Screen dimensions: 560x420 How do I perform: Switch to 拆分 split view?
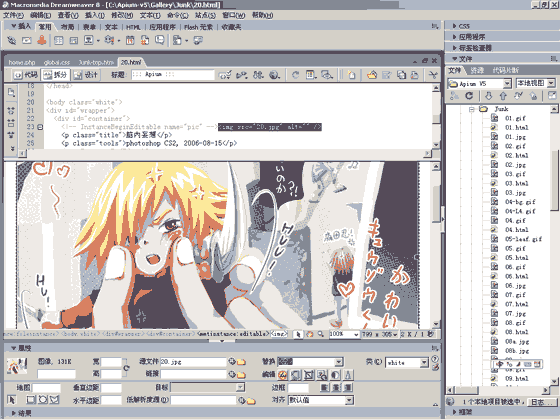(55, 75)
